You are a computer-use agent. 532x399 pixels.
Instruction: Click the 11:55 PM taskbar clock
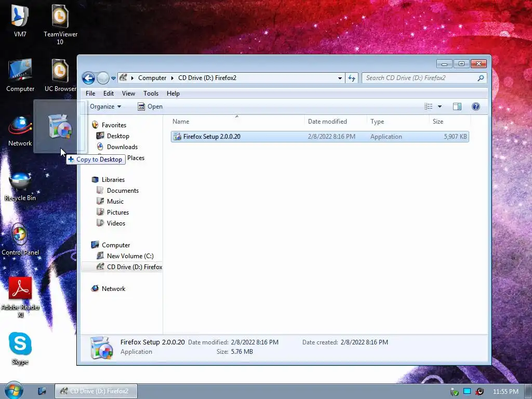pyautogui.click(x=506, y=392)
